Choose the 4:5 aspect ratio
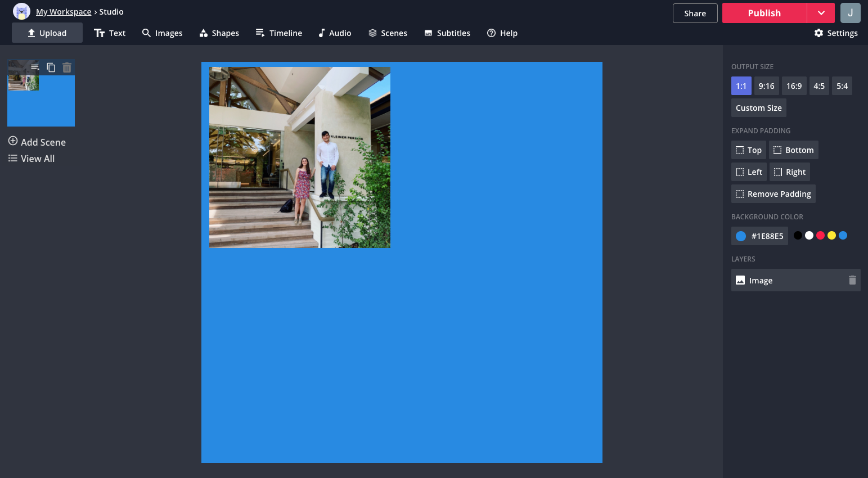This screenshot has height=478, width=868. click(x=818, y=86)
